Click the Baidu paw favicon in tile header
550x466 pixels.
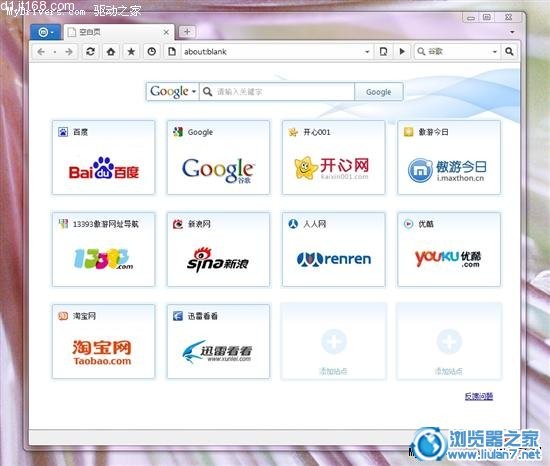pos(63,132)
